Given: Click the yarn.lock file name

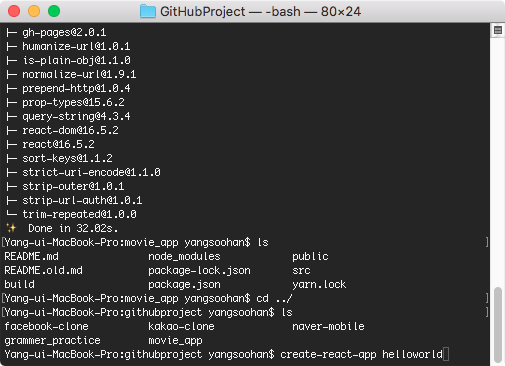Looking at the screenshot, I should point(319,284).
